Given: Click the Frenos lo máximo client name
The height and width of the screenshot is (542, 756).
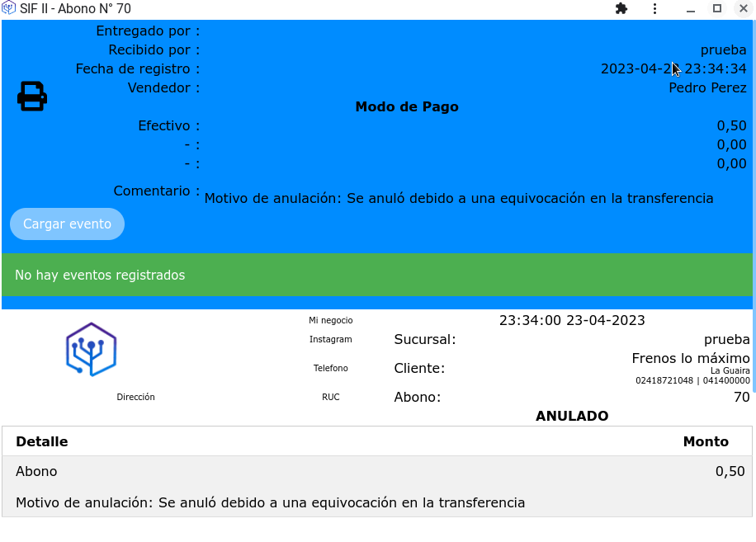Looking at the screenshot, I should click(x=690, y=358).
